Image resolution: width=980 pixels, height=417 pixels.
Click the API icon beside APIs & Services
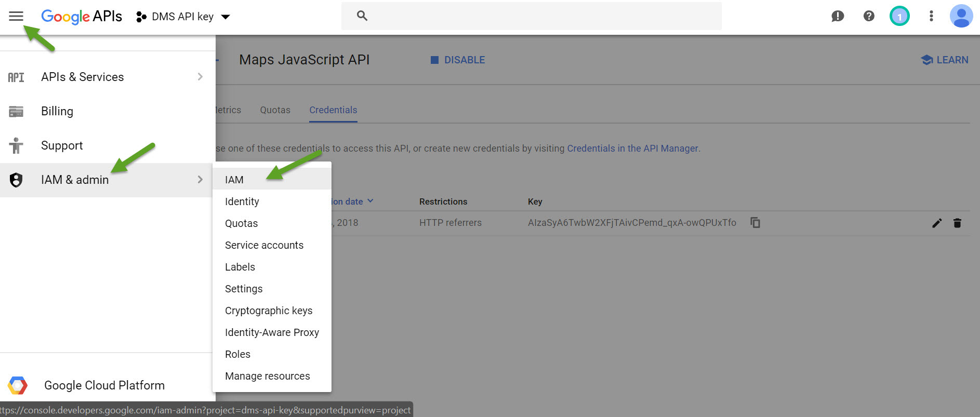pos(16,77)
